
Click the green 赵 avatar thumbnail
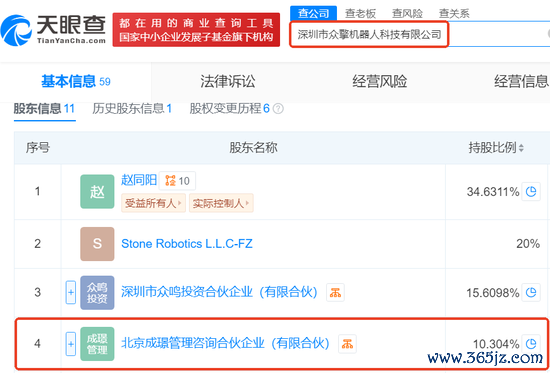(x=97, y=192)
